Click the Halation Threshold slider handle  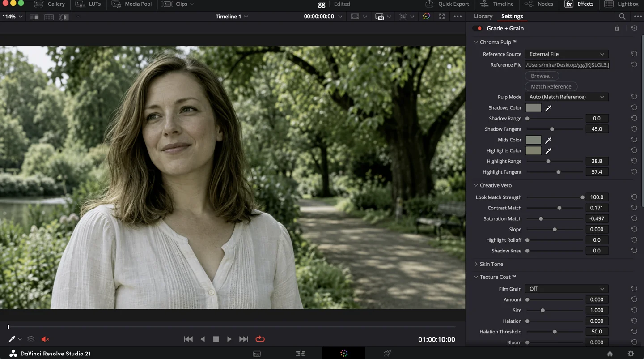[x=555, y=332]
